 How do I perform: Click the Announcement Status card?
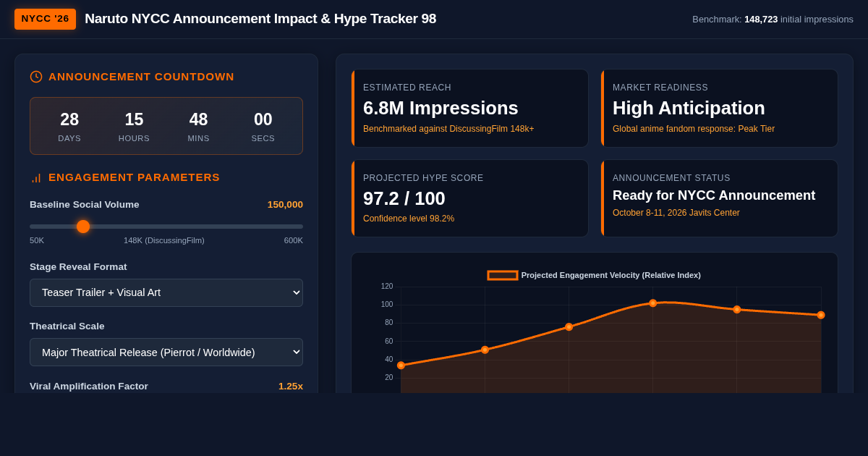pyautogui.click(x=720, y=198)
